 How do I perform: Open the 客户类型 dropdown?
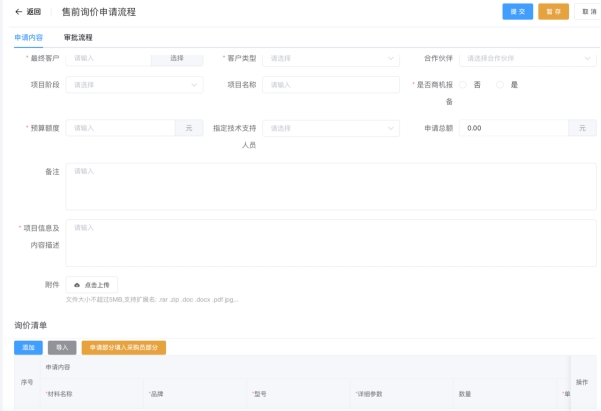click(x=332, y=58)
